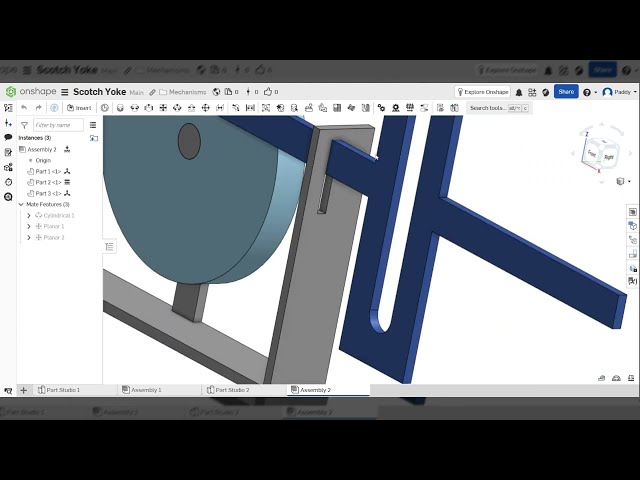The width and height of the screenshot is (640, 480).
Task: Click the Filter by name field
Action: click(58, 125)
